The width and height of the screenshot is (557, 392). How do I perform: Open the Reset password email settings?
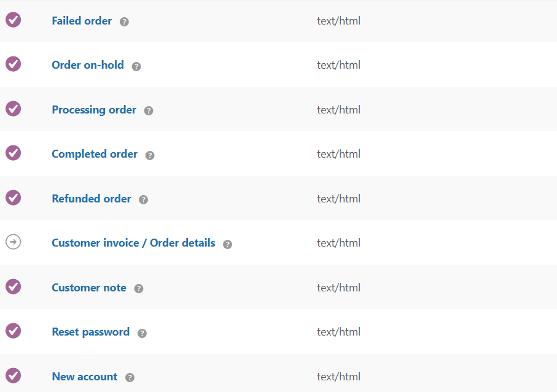pos(90,332)
